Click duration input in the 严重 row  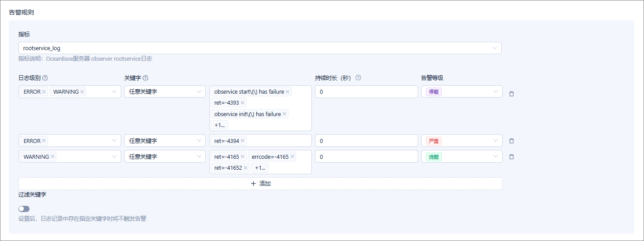(x=366, y=141)
